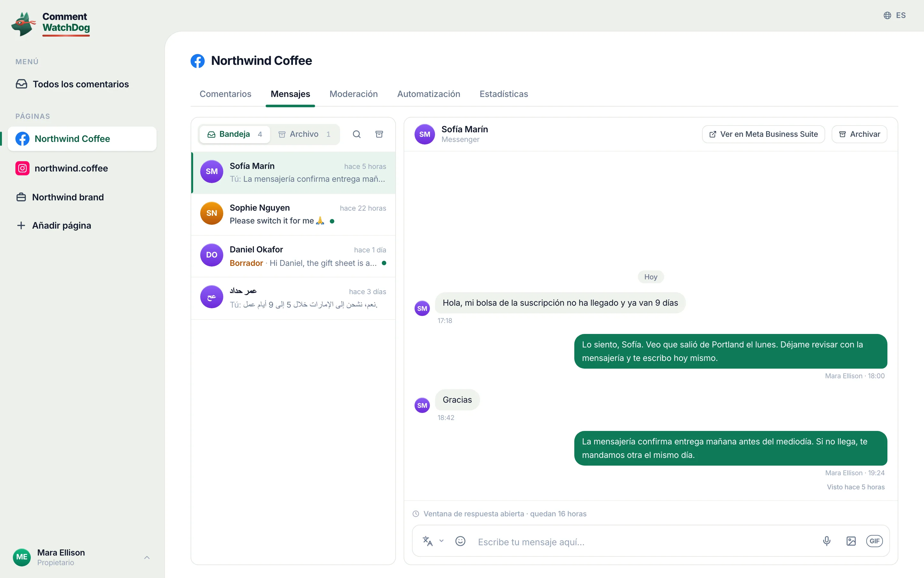Click the Comment WatchDog logo
Viewport: 924px width, 578px height.
click(50, 24)
